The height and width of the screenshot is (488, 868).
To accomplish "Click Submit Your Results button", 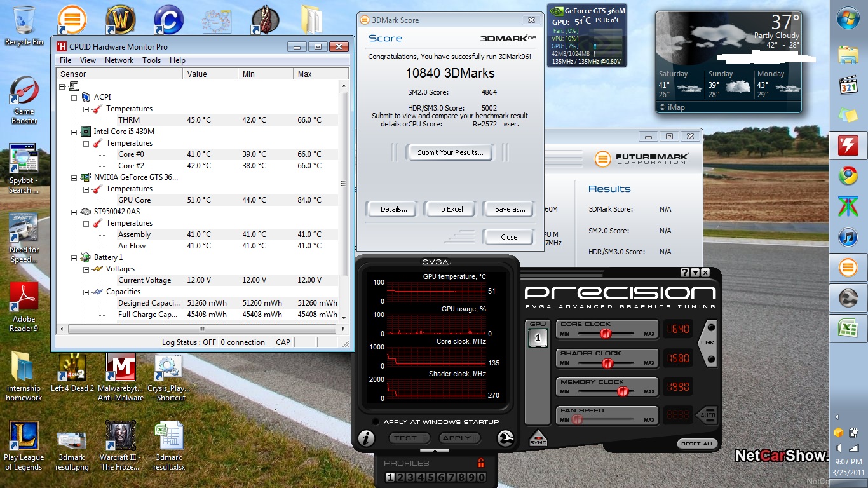I will 451,152.
